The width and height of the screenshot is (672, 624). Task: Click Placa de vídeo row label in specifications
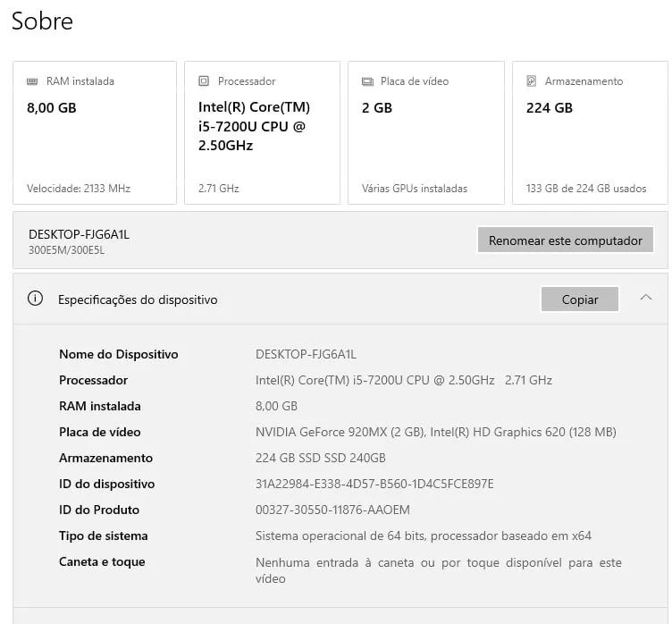[x=100, y=432]
